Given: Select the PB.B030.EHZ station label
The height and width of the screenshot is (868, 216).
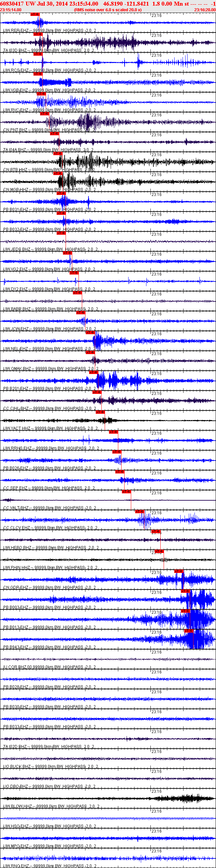Looking at the screenshot, I should click(x=49, y=706).
